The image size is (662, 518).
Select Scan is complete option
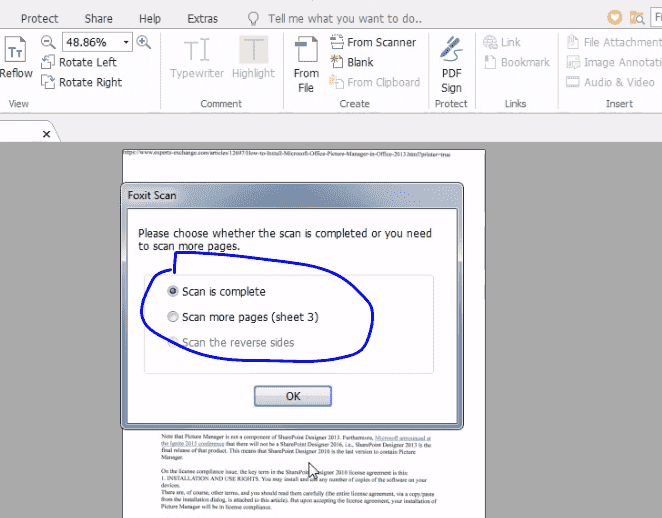pyautogui.click(x=217, y=291)
